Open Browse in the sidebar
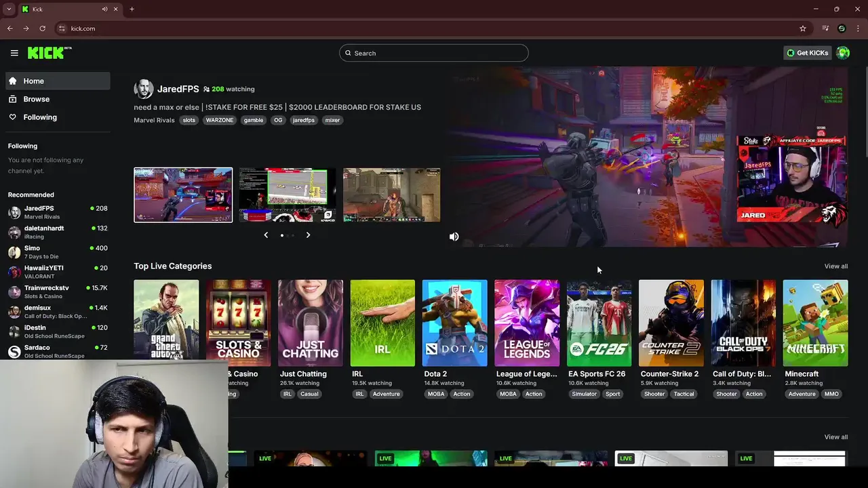 click(58, 99)
